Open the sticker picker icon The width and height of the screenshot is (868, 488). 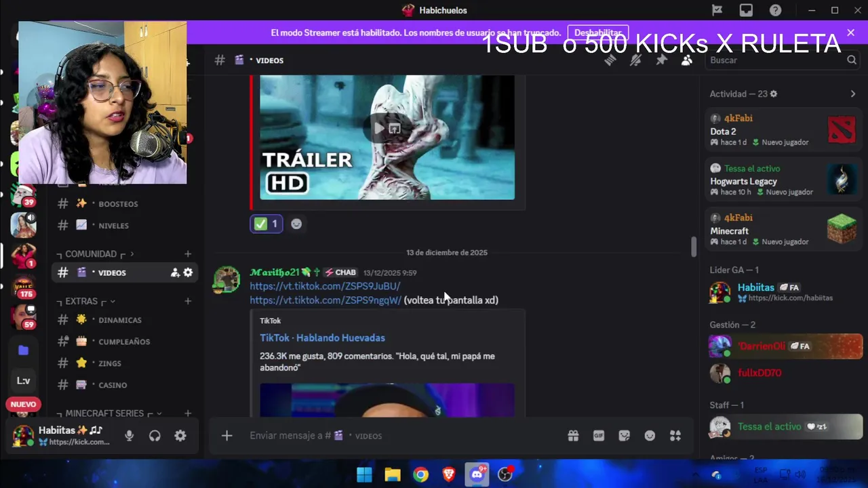coord(624,436)
